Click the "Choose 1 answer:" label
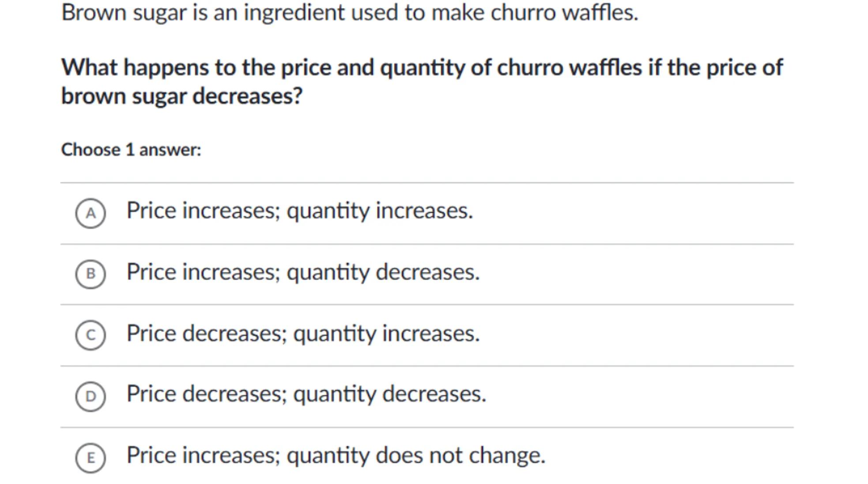Viewport: 868px width, 484px height. [131, 150]
